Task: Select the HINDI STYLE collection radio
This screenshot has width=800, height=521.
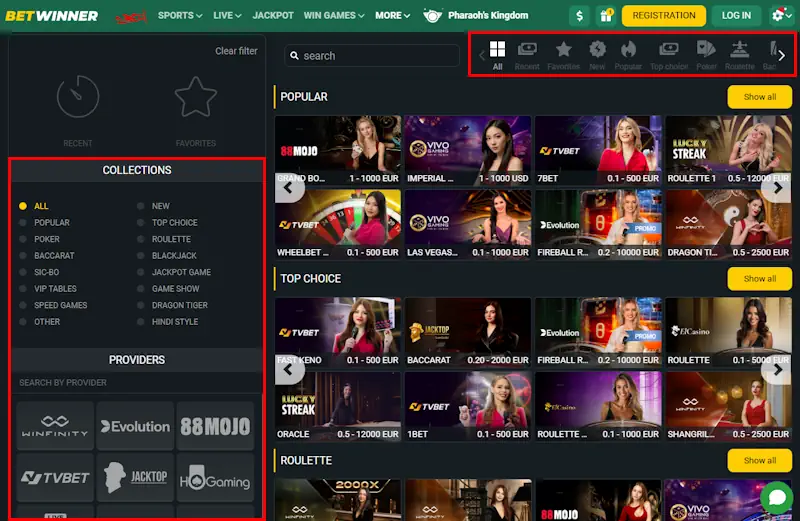Action: click(140, 321)
